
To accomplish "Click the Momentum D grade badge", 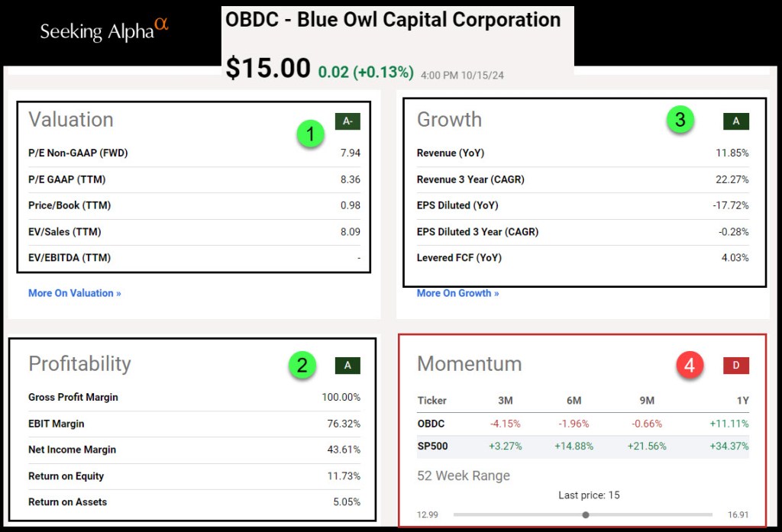I will 736,365.
